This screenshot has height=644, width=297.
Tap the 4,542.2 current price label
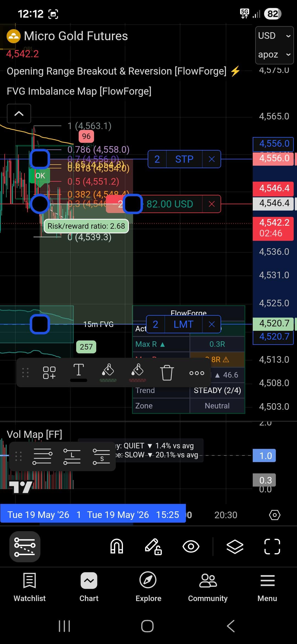(273, 228)
